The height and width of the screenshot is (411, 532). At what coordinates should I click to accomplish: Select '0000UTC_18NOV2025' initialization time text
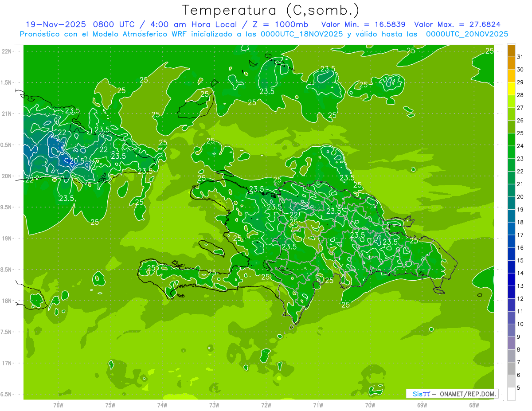click(301, 34)
